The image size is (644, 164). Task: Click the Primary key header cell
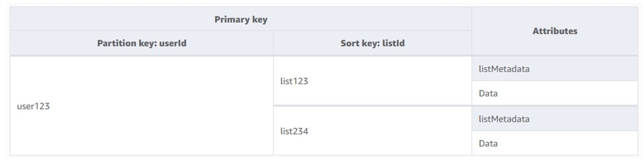point(241,19)
